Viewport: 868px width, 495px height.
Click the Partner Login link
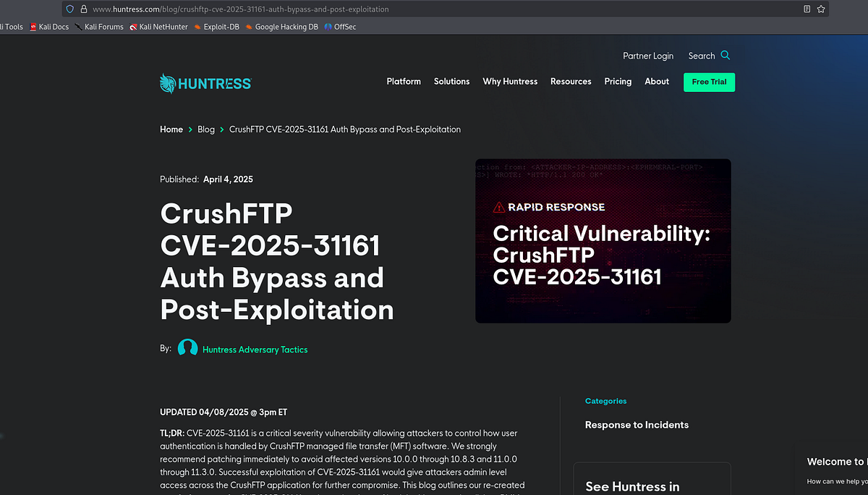pyautogui.click(x=648, y=56)
